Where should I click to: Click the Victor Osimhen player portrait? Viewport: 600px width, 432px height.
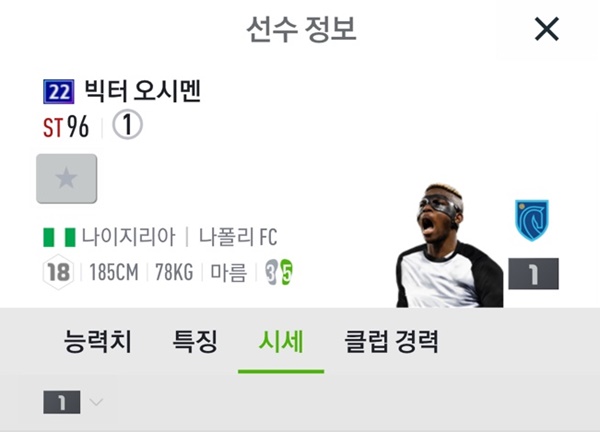[x=450, y=246]
